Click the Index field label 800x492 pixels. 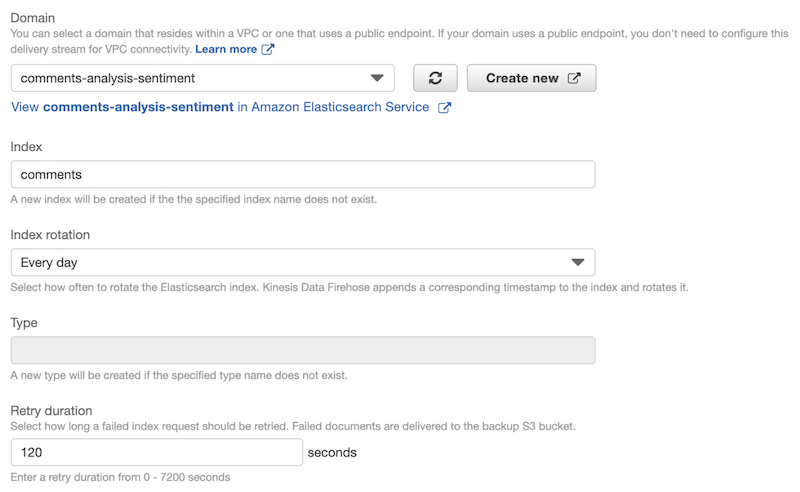coord(26,147)
